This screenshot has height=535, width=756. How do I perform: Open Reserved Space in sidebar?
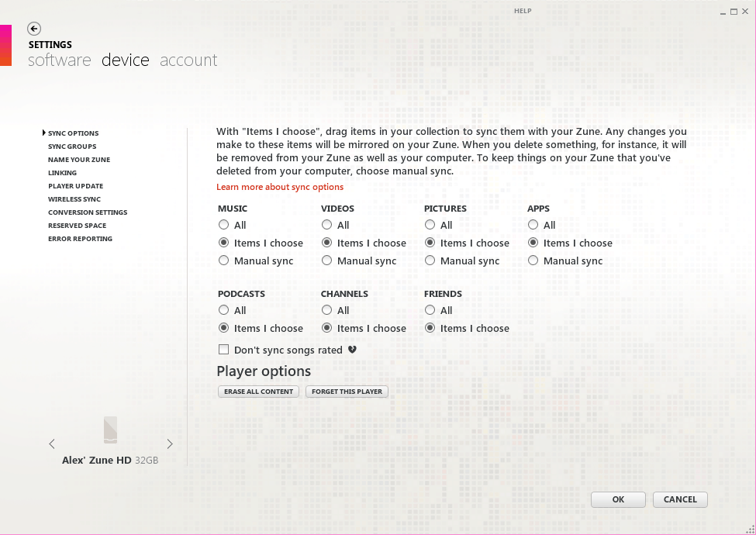(77, 225)
